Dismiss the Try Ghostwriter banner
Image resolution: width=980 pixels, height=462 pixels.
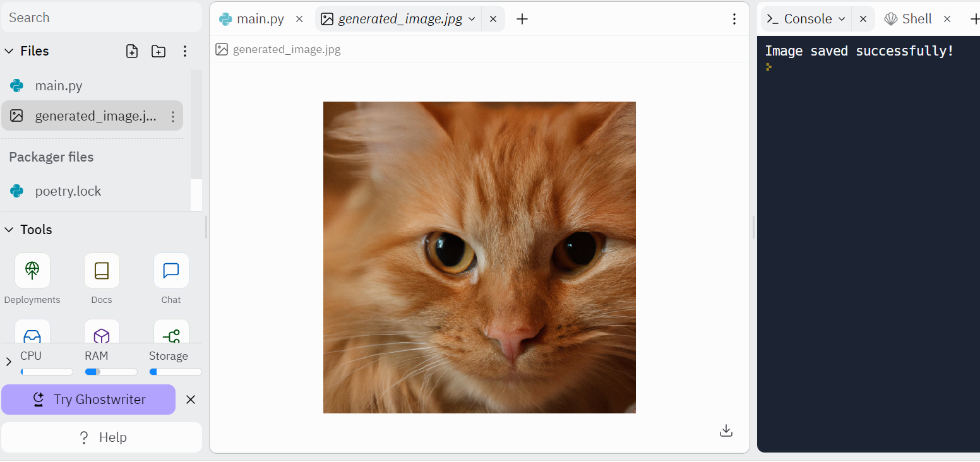[x=191, y=400]
